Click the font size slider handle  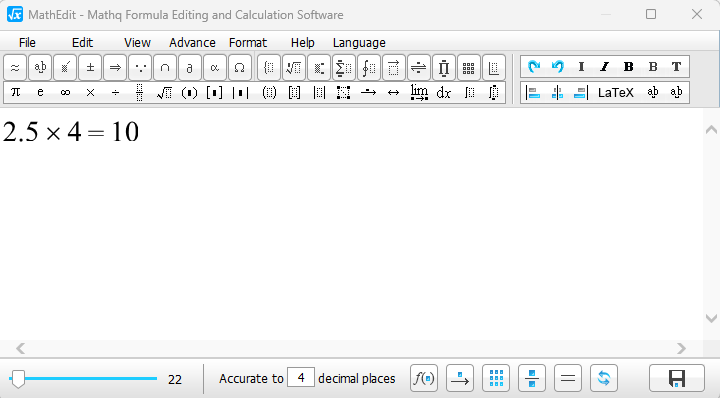click(x=18, y=379)
